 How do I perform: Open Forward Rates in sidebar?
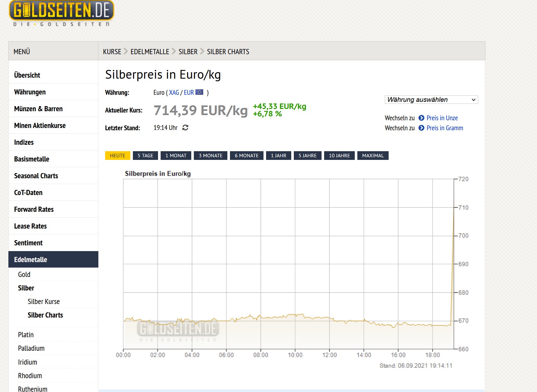pyautogui.click(x=53, y=209)
